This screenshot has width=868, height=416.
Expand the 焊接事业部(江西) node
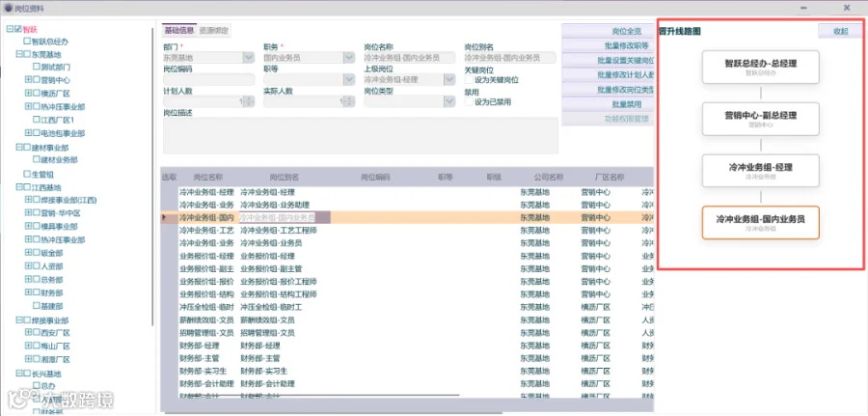click(28, 200)
